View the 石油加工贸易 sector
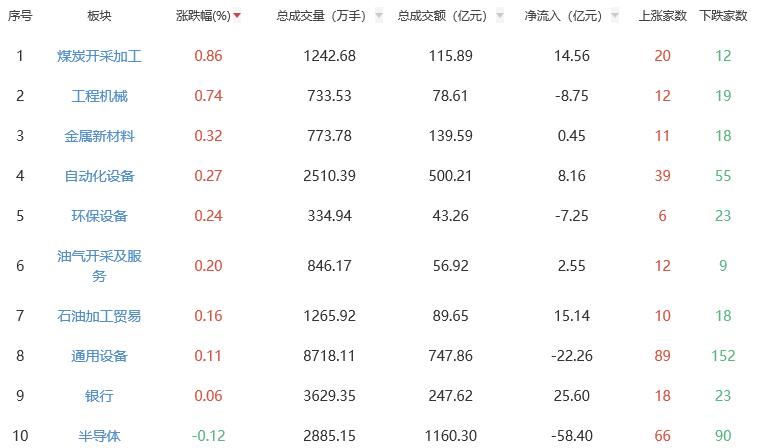The height and width of the screenshot is (448, 758). coord(99,316)
